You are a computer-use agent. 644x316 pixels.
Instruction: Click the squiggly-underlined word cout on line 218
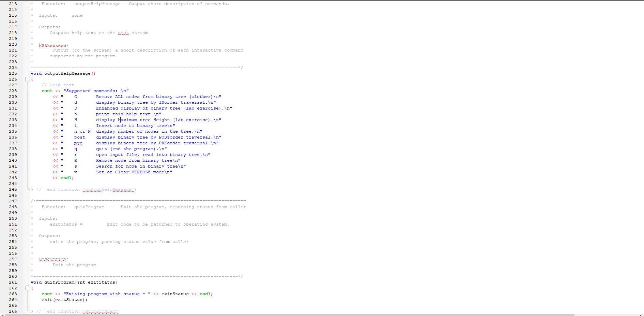122,33
